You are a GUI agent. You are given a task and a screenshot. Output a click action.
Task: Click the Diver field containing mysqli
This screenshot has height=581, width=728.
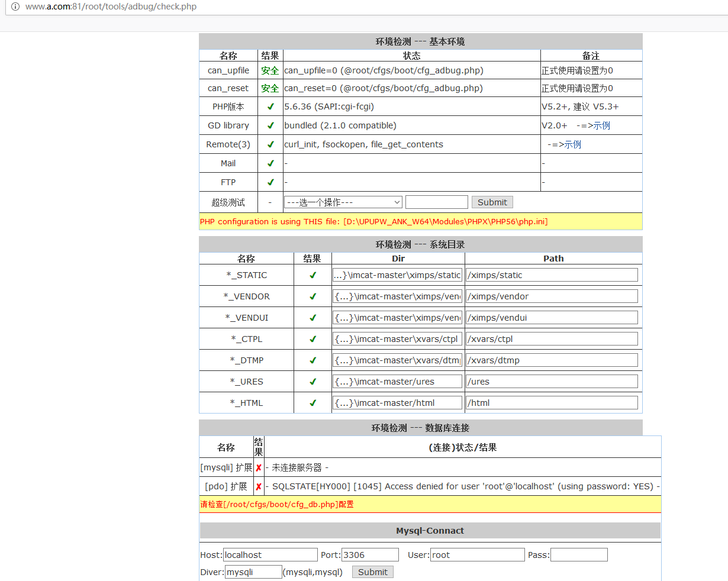coord(253,572)
